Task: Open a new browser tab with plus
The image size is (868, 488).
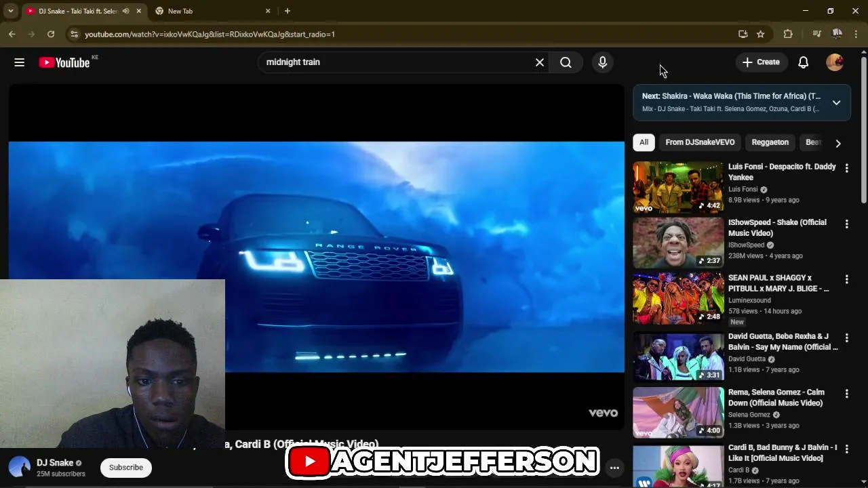Action: pyautogui.click(x=288, y=11)
